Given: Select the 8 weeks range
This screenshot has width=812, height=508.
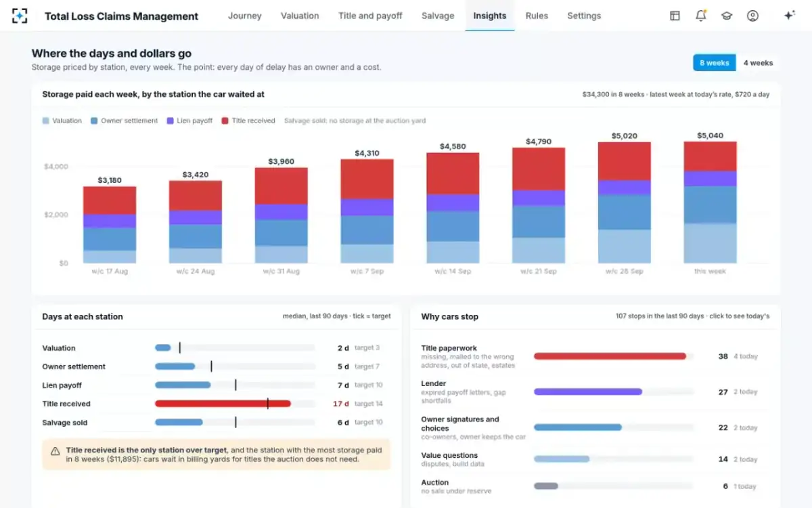Looking at the screenshot, I should (715, 63).
